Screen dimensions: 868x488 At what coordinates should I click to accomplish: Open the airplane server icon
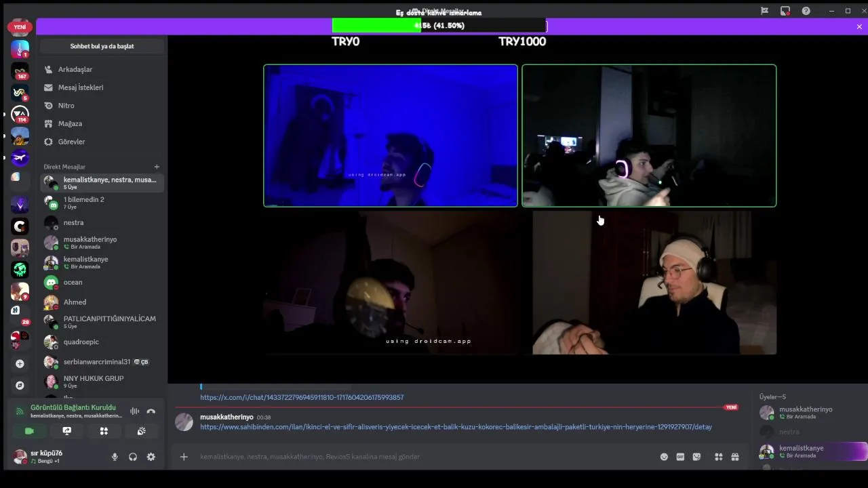[x=20, y=158]
